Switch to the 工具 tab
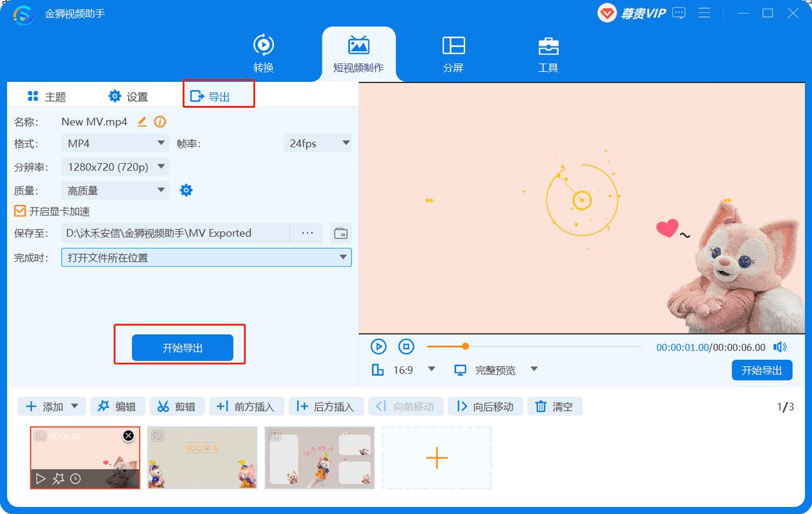The image size is (812, 514). pyautogui.click(x=548, y=54)
